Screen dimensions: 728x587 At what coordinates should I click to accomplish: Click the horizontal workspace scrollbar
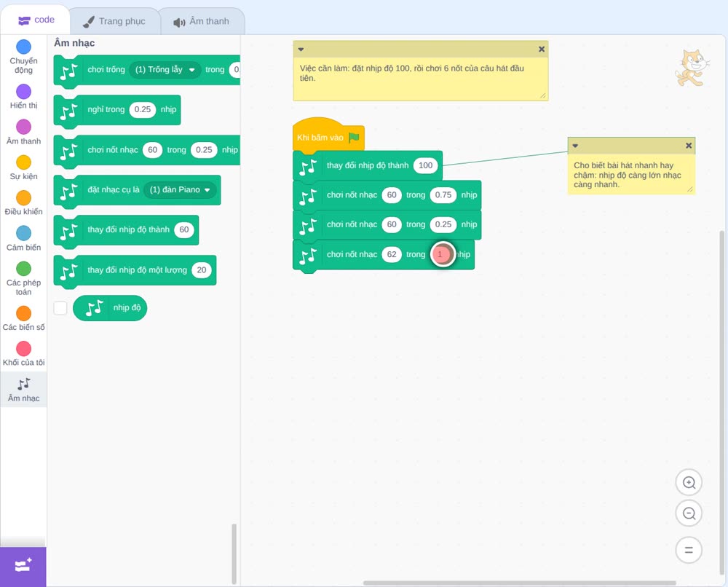(519, 583)
